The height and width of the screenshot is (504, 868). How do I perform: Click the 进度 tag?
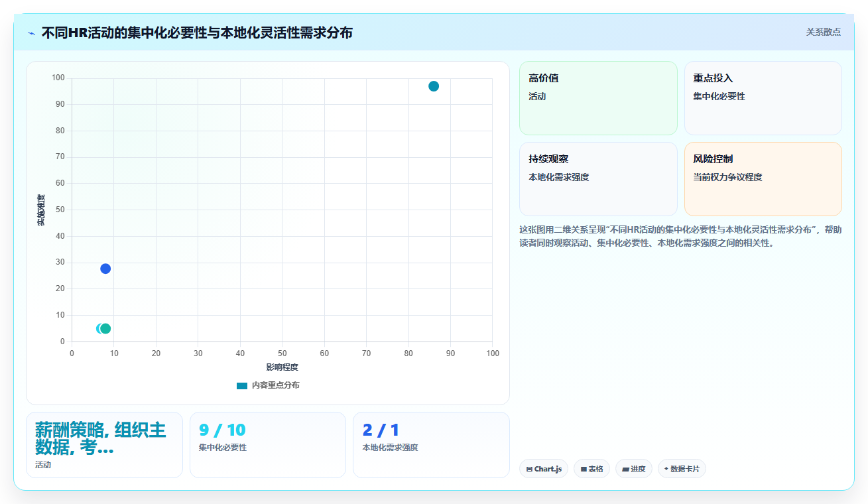pyautogui.click(x=634, y=469)
